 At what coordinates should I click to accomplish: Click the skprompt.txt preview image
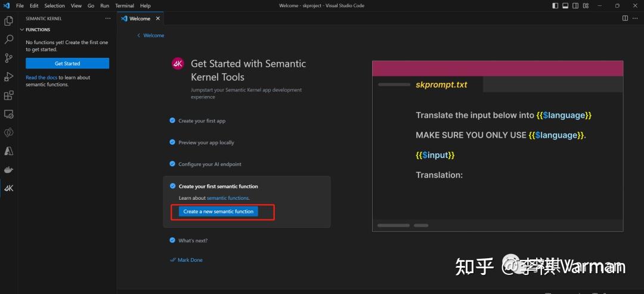498,146
